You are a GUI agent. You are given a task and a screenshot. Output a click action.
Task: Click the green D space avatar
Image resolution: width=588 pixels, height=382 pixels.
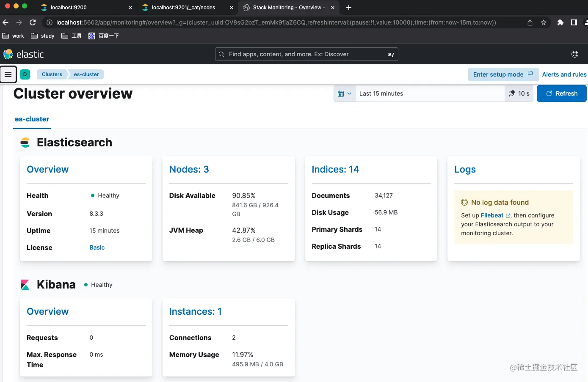point(25,74)
